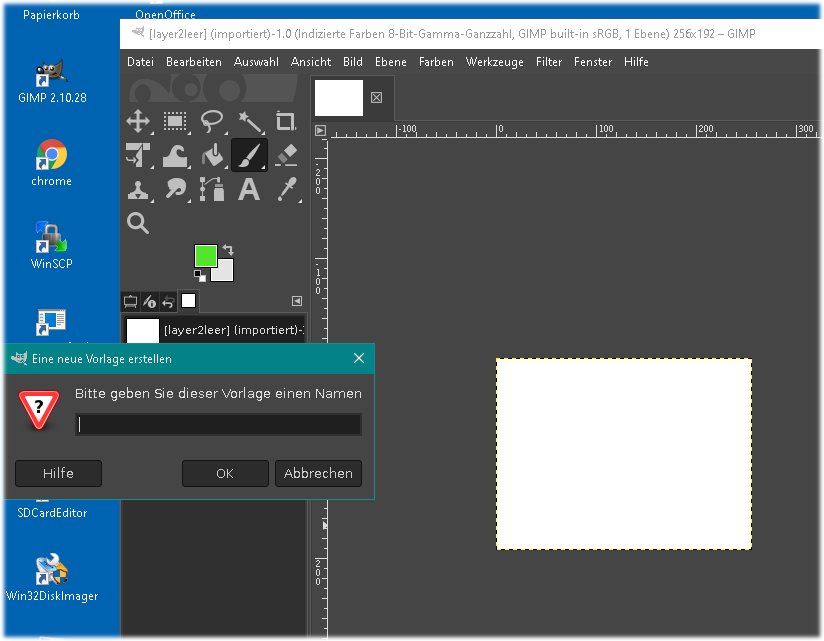Open the Hilfe menu in menu bar
824x641 pixels.
point(636,62)
